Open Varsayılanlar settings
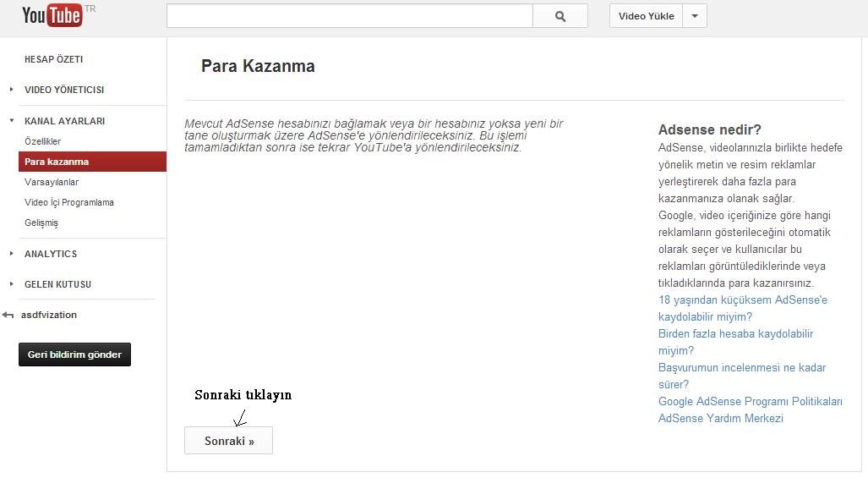Image resolution: width=868 pixels, height=478 pixels. tap(52, 182)
